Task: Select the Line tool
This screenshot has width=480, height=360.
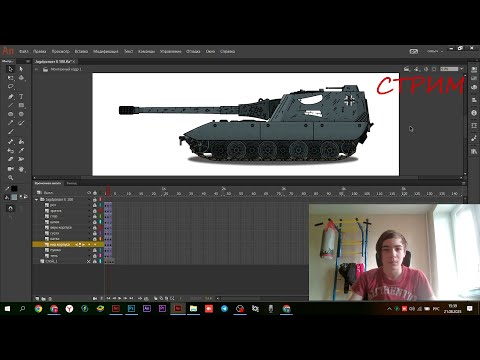Action: [11, 105]
